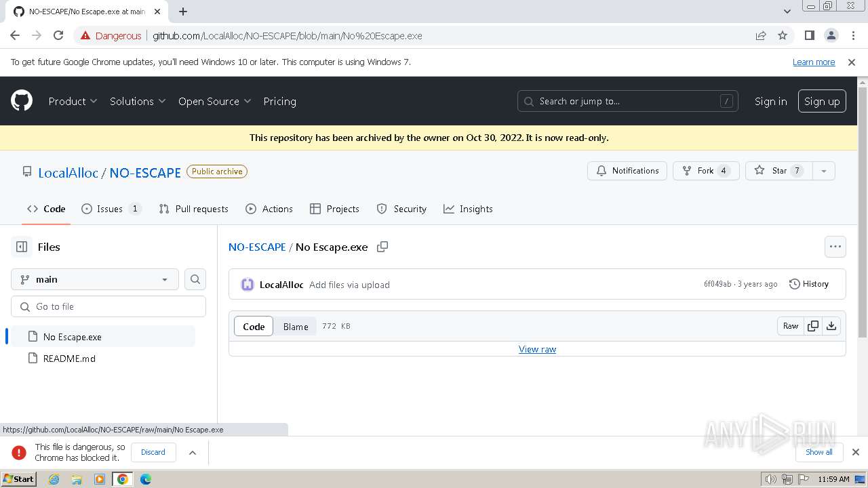The image size is (868, 488).
Task: Click the Pricing link
Action: tap(279, 101)
